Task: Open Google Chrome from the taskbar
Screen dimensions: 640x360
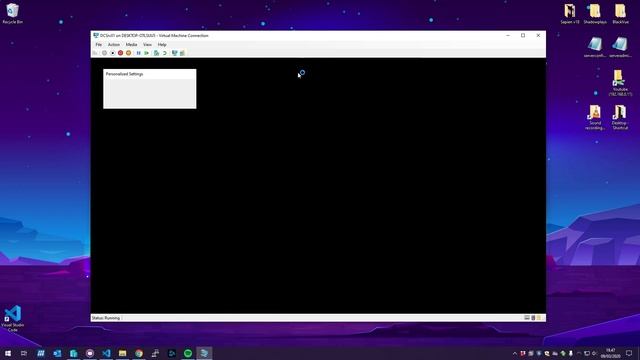Action: pos(139,353)
